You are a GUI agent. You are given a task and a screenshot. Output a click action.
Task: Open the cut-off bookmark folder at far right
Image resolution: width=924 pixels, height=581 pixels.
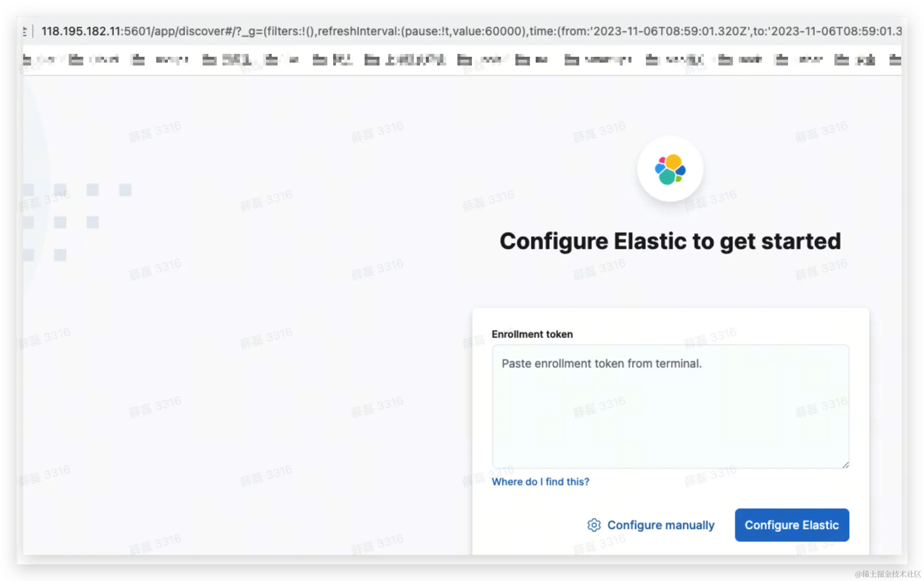[895, 60]
